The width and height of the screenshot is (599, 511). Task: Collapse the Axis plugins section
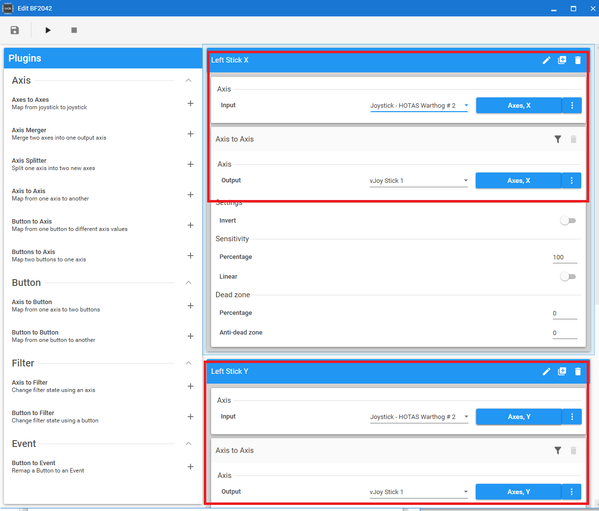tap(188, 80)
